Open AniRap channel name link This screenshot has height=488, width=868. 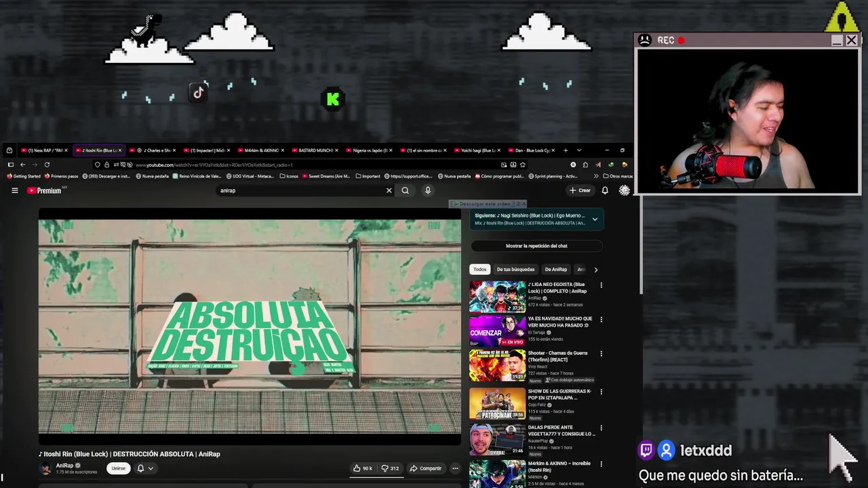click(x=64, y=466)
